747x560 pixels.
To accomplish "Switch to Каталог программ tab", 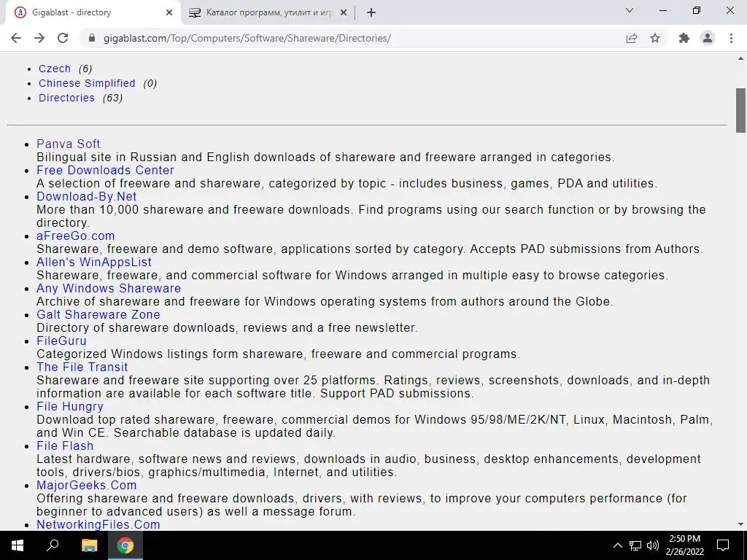I will click(268, 13).
